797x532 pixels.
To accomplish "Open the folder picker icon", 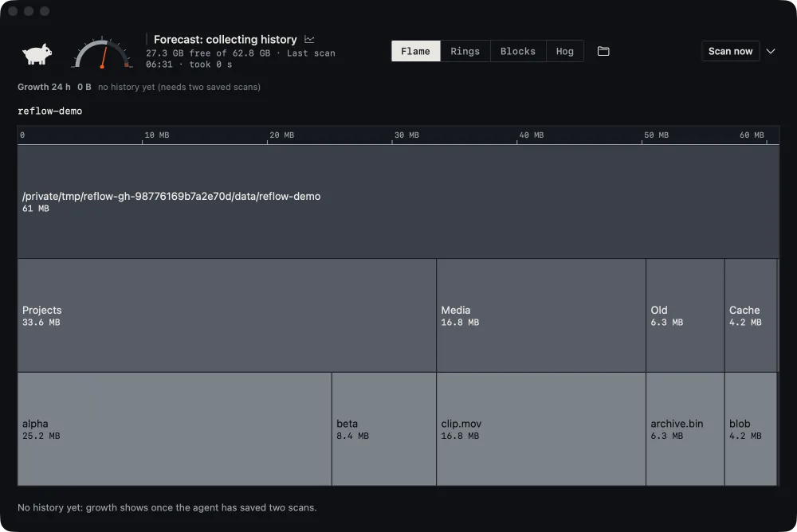I will pos(603,51).
